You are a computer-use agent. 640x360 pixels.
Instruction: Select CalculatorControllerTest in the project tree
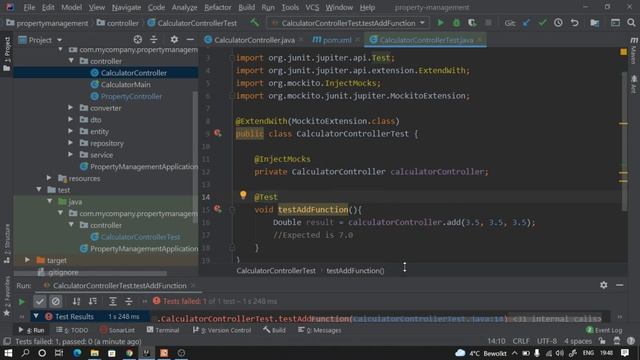pos(140,237)
